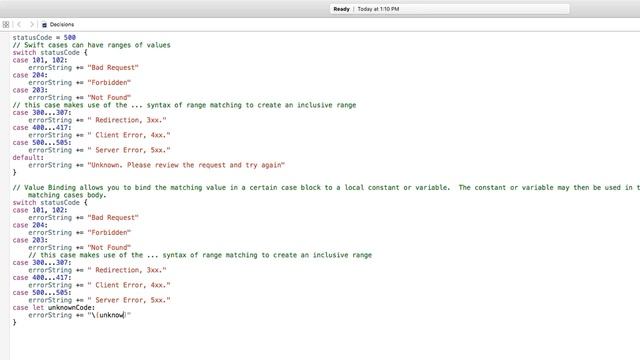Click the first " Client Error, 4xx." string
The height and width of the screenshot is (360, 640).
(x=129, y=135)
